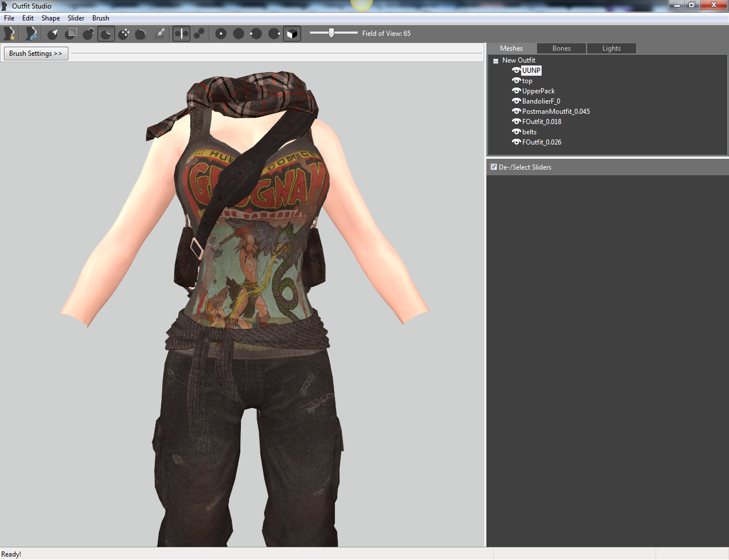Select the spiky Smooth brush tool
This screenshot has height=560, width=729.
pos(141,34)
